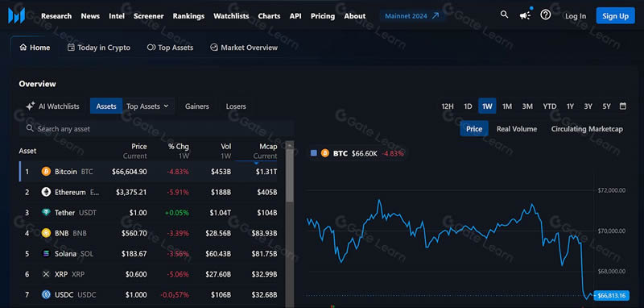This screenshot has width=644, height=308.
Task: Sort by the Mcap column arrow
Action: pos(256,163)
